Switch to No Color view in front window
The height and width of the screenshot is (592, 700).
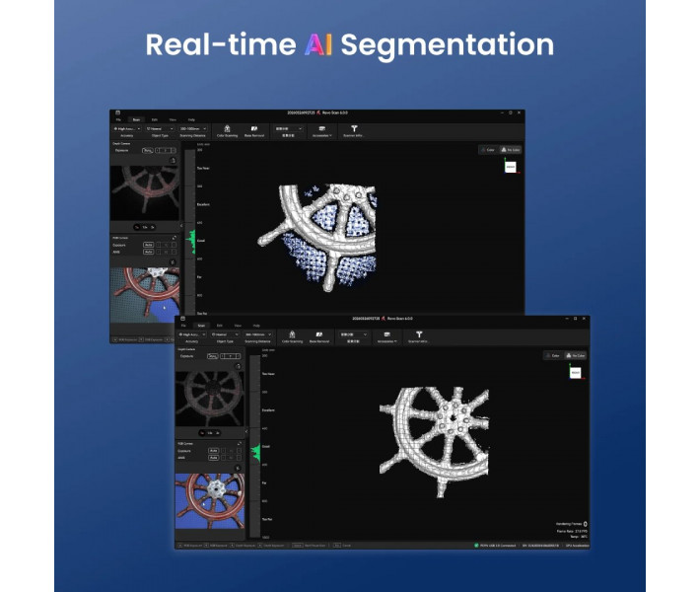click(x=575, y=355)
